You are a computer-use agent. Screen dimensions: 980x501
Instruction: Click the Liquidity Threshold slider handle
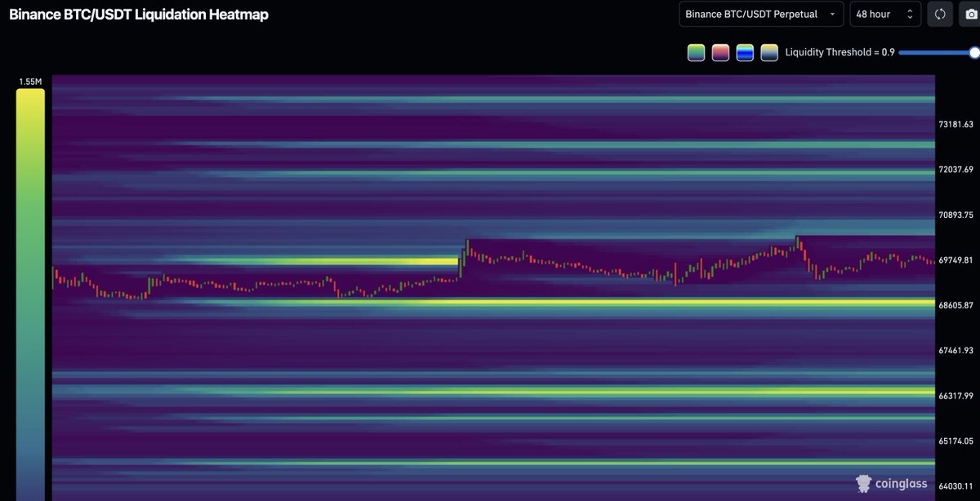click(974, 52)
